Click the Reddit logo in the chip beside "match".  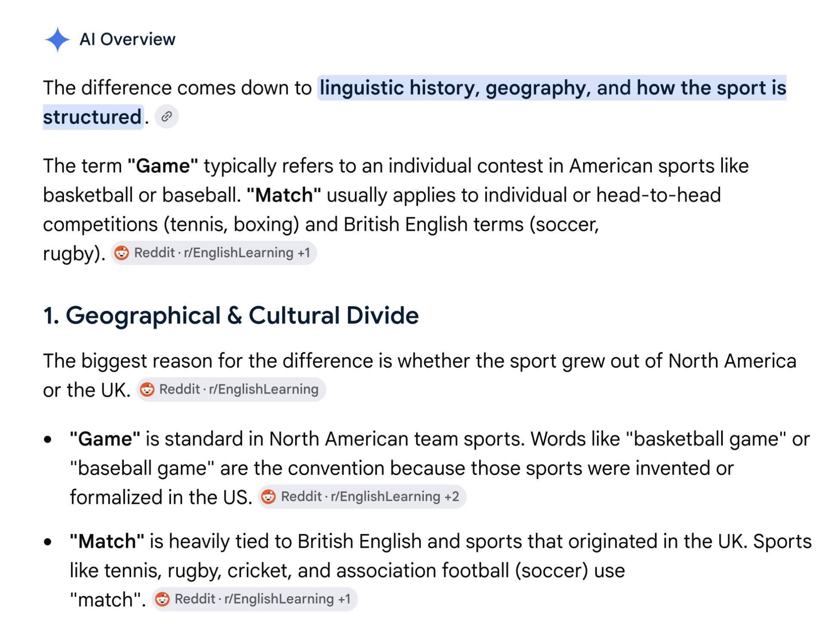(x=162, y=599)
